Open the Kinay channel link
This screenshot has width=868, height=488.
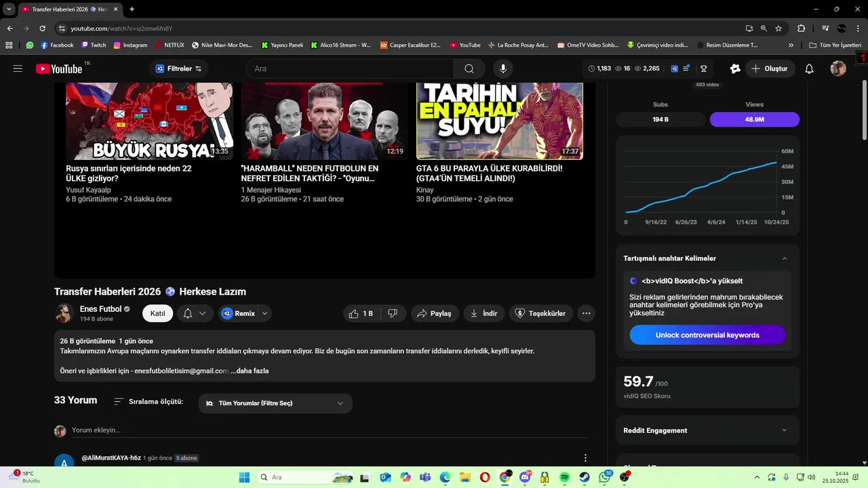click(425, 190)
